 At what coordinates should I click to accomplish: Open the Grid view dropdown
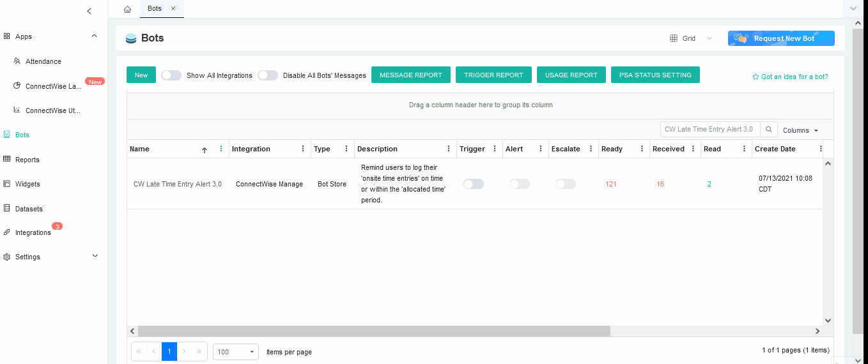tap(690, 38)
